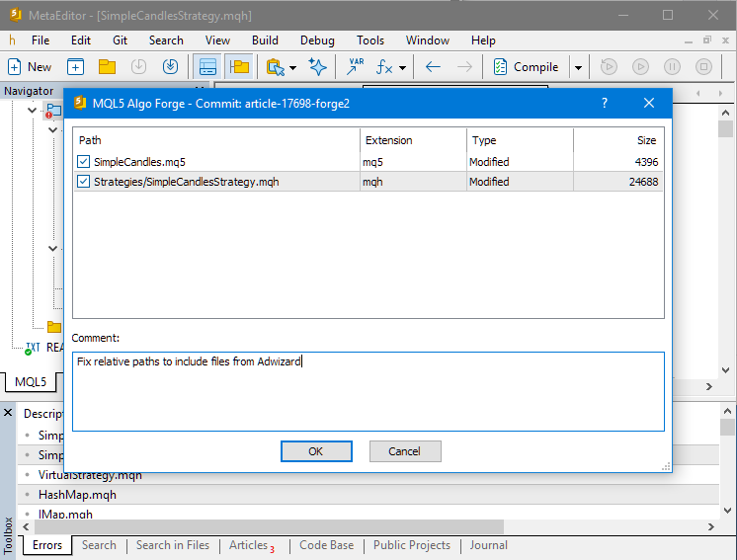Screen dimensions: 737x560
Task: Click the dialog help question mark
Action: 605,103
